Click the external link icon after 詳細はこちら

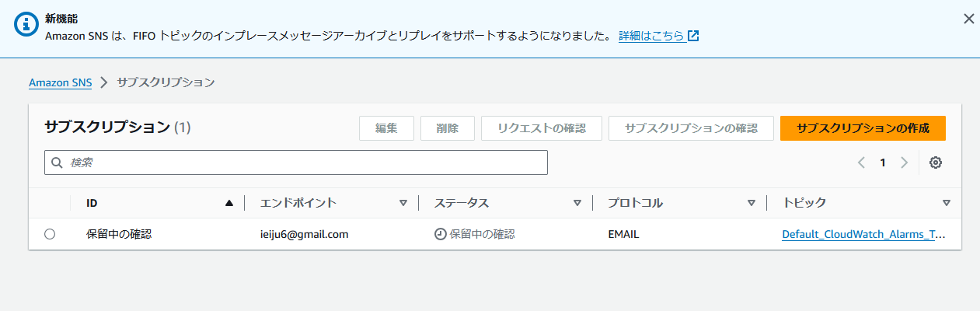pyautogui.click(x=693, y=36)
